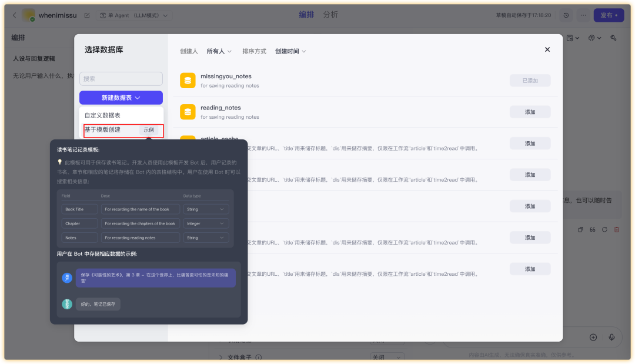
Task: Select the reading_notes entry name
Action: (x=220, y=108)
